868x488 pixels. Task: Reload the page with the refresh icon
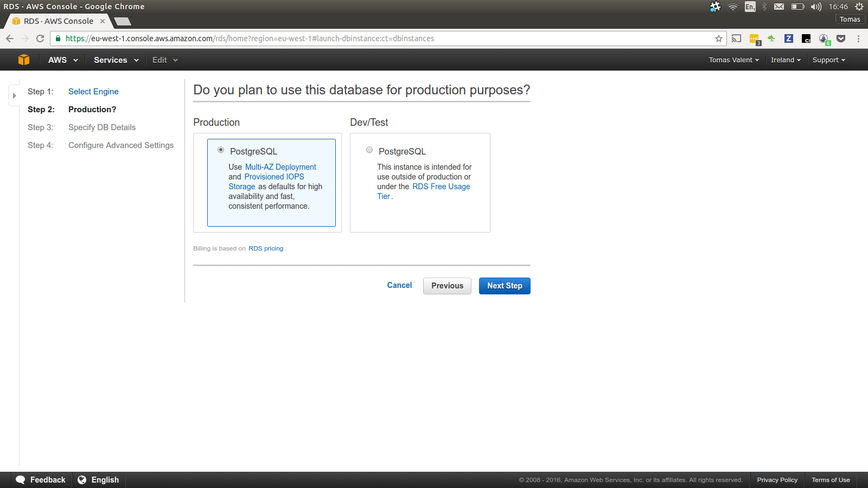pos(40,38)
